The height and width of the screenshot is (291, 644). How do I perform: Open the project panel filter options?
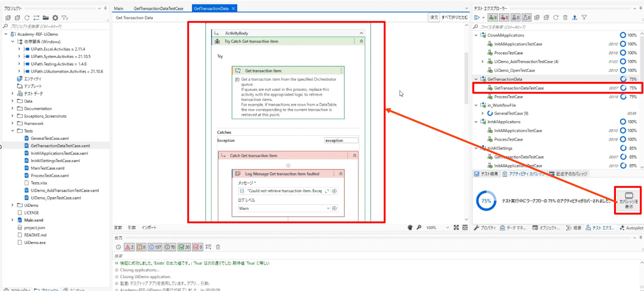[x=65, y=18]
